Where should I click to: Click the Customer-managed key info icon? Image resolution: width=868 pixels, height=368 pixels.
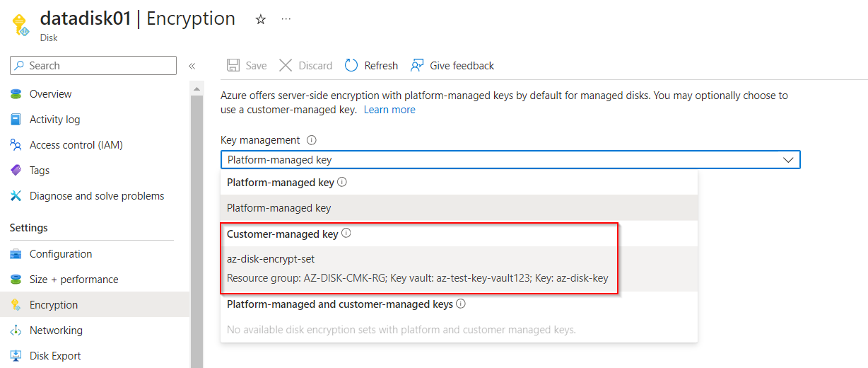click(x=346, y=234)
